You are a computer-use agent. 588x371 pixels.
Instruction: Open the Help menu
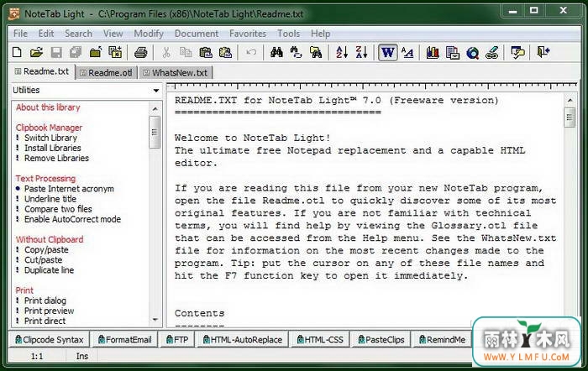(x=320, y=34)
